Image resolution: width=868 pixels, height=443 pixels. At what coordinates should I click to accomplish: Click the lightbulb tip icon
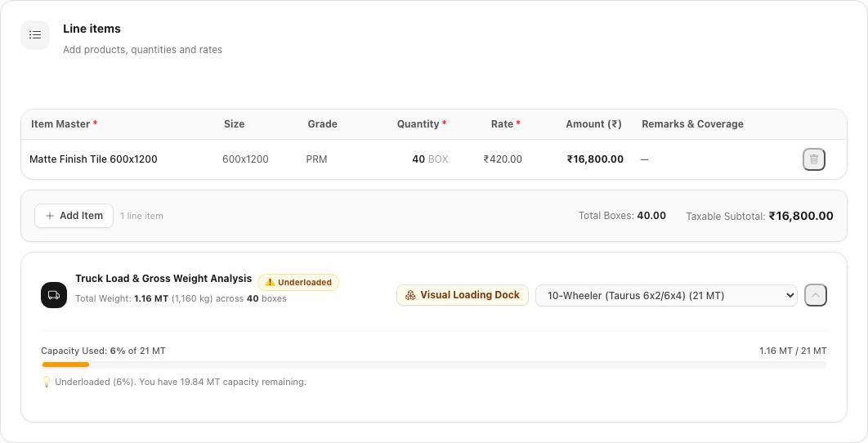coord(47,382)
